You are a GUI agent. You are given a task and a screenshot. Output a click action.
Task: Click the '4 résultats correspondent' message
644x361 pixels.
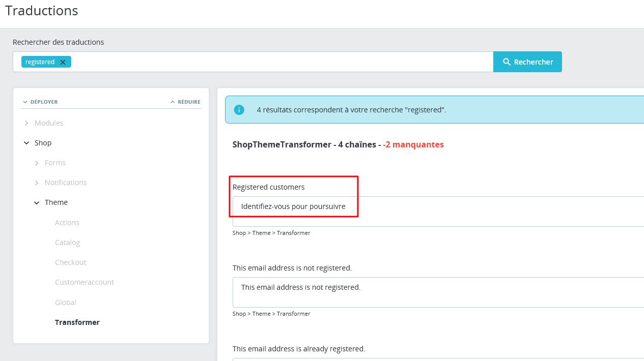[x=352, y=110]
